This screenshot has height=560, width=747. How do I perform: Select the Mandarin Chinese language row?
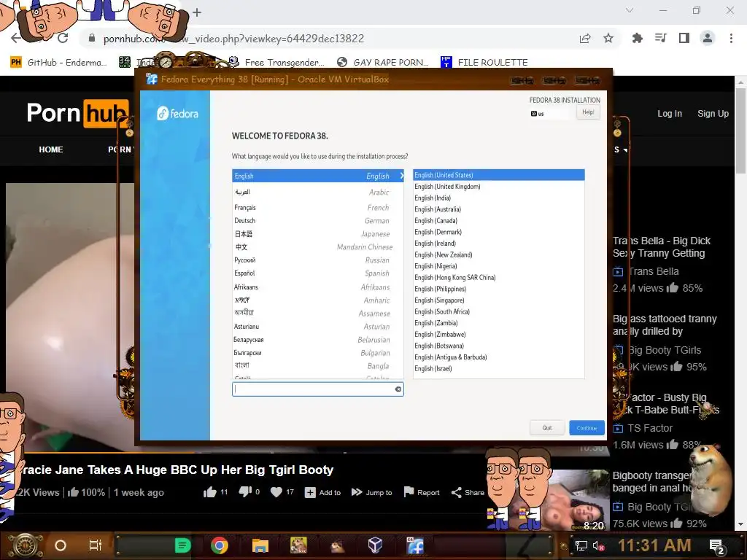pos(318,247)
